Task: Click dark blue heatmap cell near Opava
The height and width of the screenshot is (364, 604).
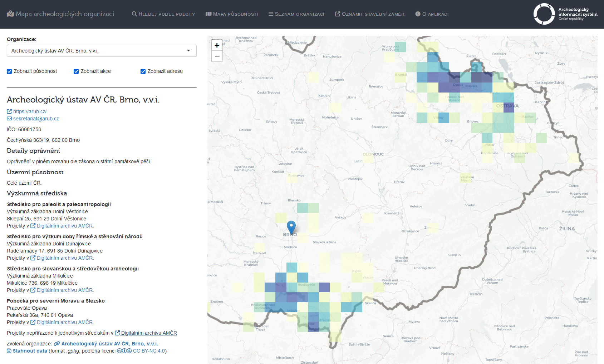Action: coord(454,77)
